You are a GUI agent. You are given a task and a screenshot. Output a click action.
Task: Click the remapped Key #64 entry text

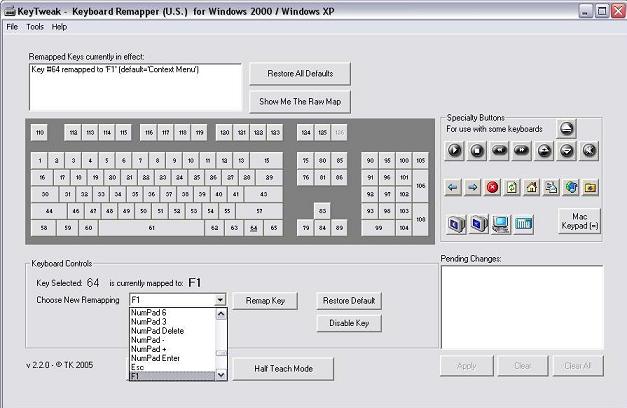(115, 70)
